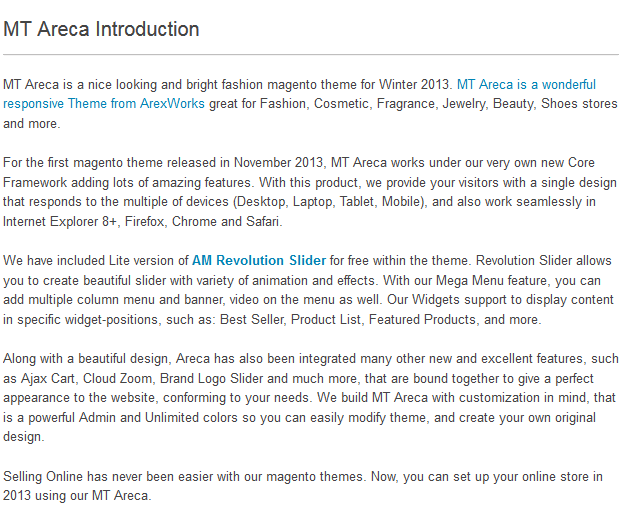
Task: Click the "MT Areca Introduction" heading
Action: point(101,29)
